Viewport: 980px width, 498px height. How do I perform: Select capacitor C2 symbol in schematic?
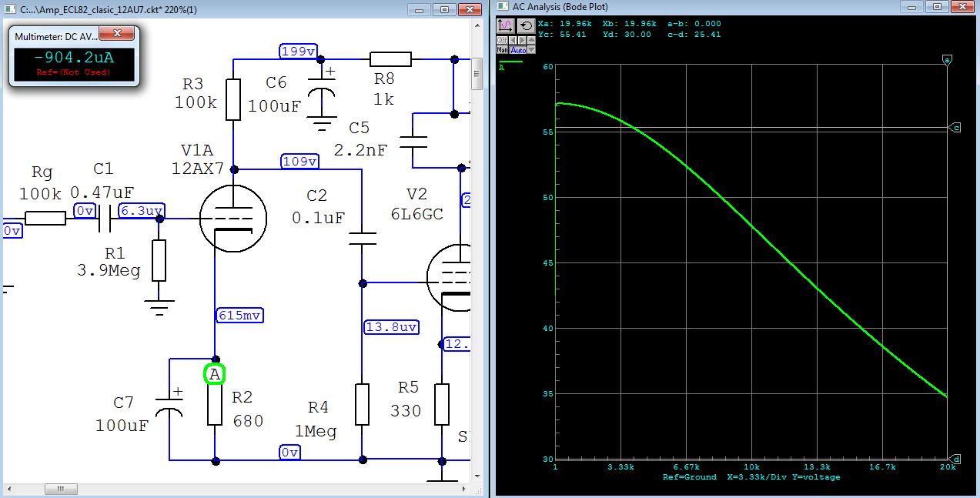pyautogui.click(x=361, y=239)
